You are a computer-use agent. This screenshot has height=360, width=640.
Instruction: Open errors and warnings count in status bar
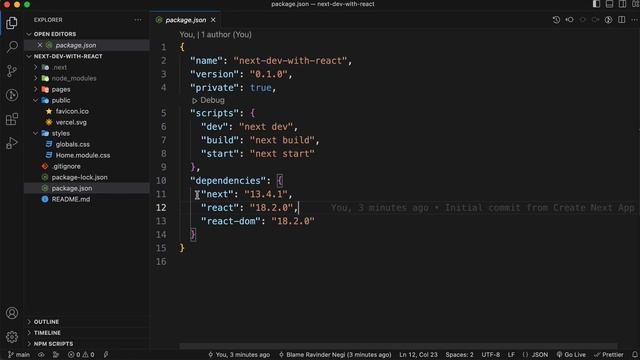(x=81, y=355)
